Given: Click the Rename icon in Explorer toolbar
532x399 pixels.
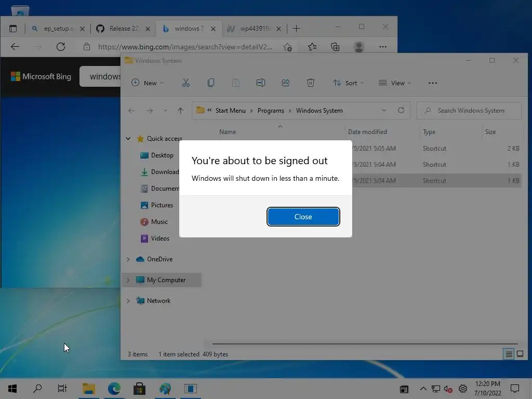Looking at the screenshot, I should [x=261, y=83].
